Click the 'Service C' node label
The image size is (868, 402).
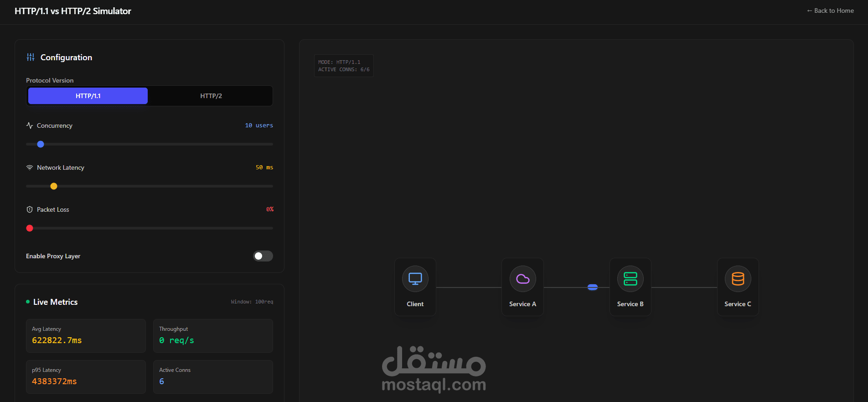[x=738, y=304]
